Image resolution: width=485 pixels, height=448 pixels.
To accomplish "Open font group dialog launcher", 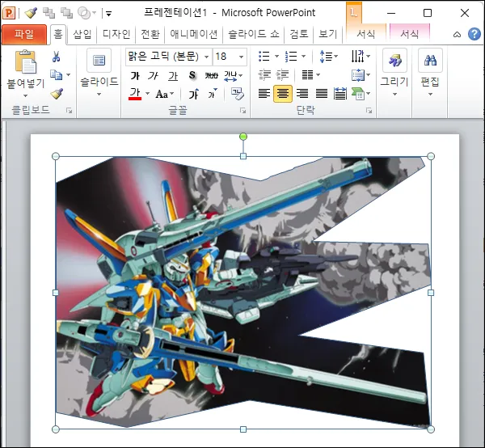I will (243, 111).
